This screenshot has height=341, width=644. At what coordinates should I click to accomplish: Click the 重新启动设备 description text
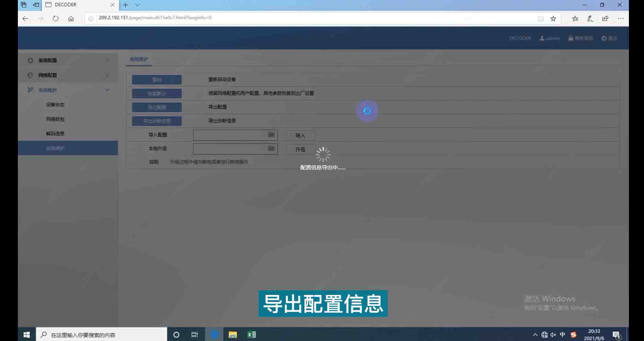click(x=222, y=79)
